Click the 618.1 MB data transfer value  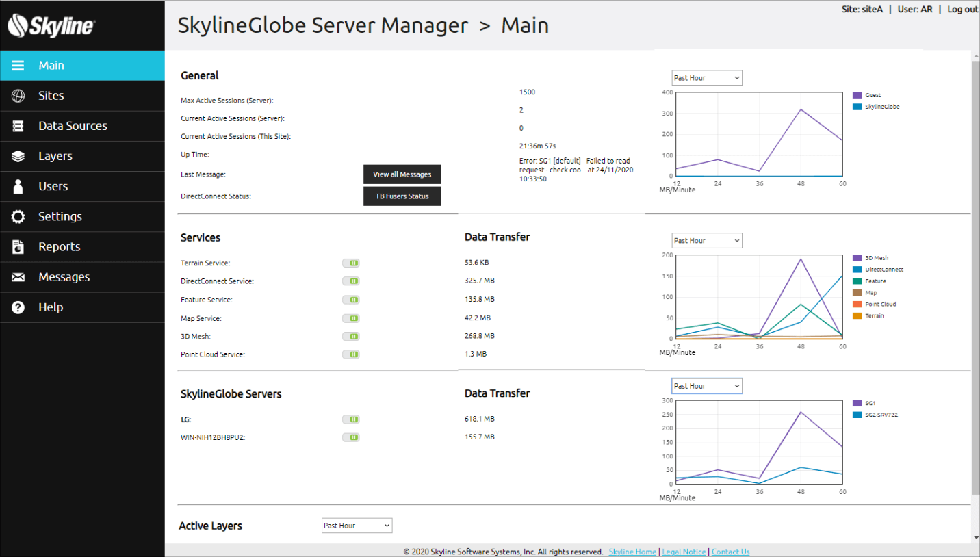tap(480, 419)
